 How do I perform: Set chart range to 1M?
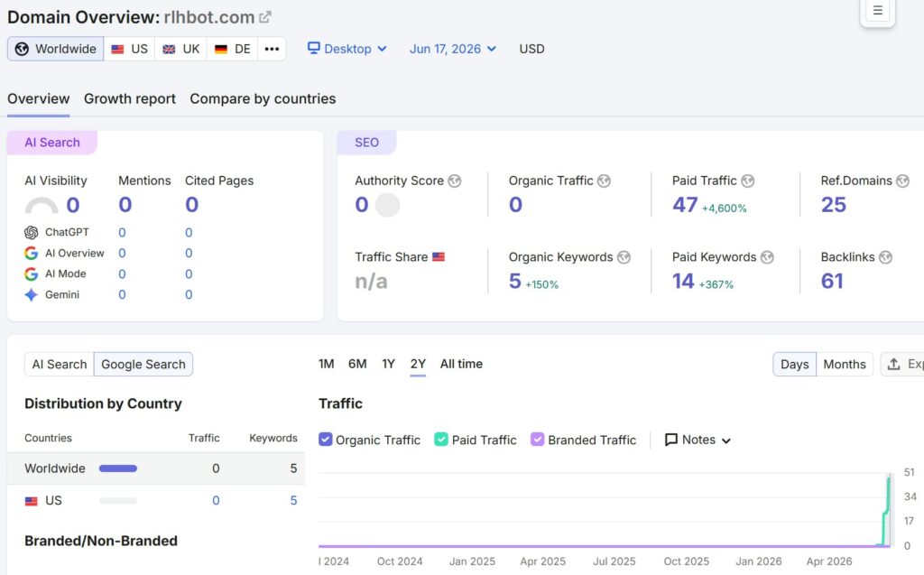click(327, 364)
